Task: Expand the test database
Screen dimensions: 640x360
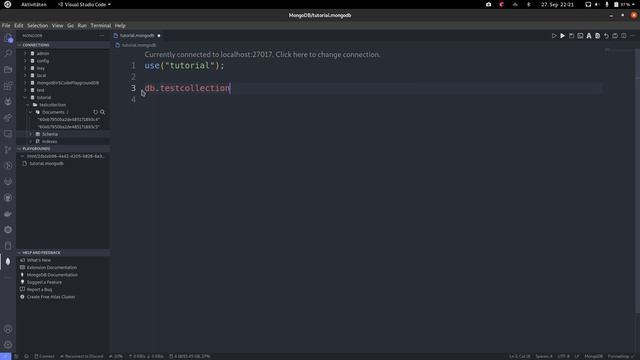Action: click(25, 90)
